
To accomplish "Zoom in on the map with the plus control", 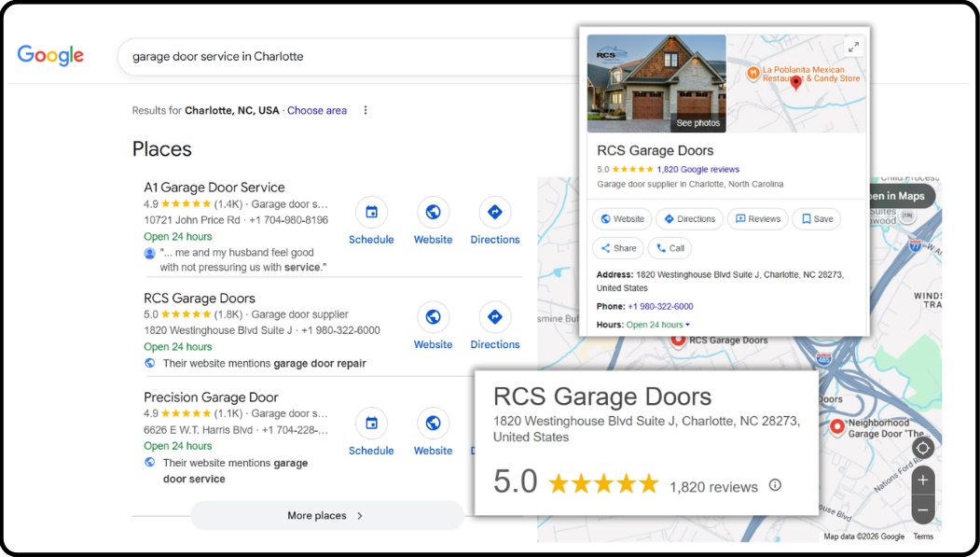I will [922, 480].
